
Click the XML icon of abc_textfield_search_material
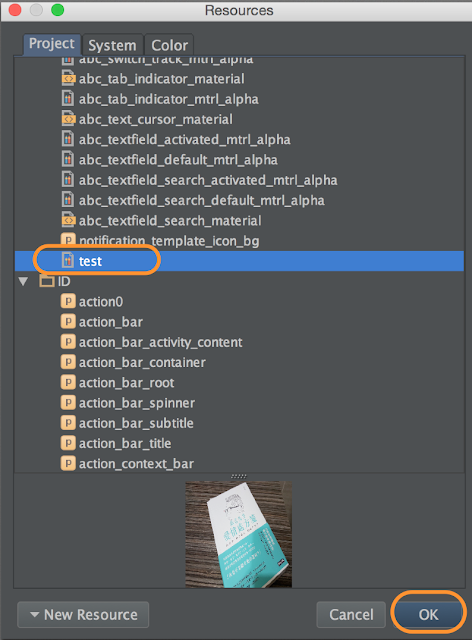pos(68,220)
